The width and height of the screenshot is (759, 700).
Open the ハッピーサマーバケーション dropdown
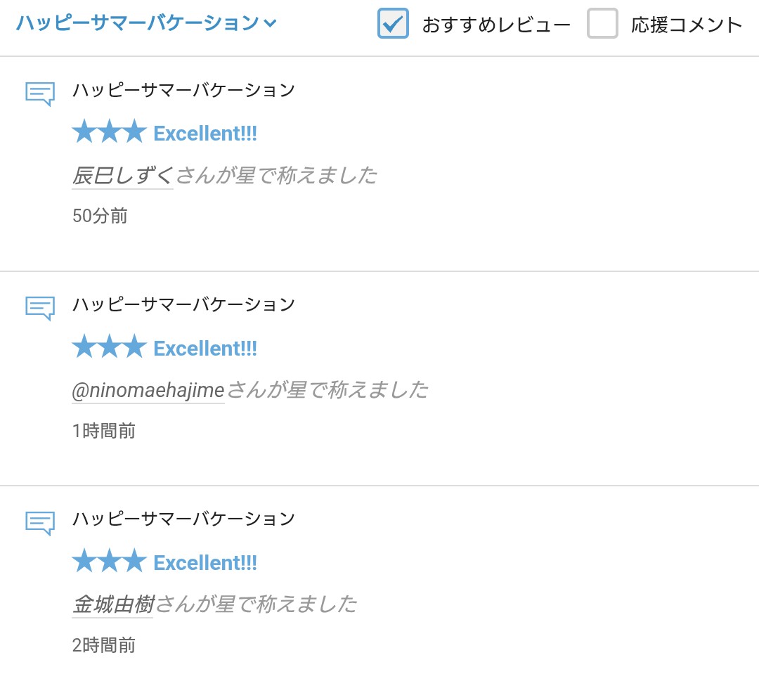[138, 23]
